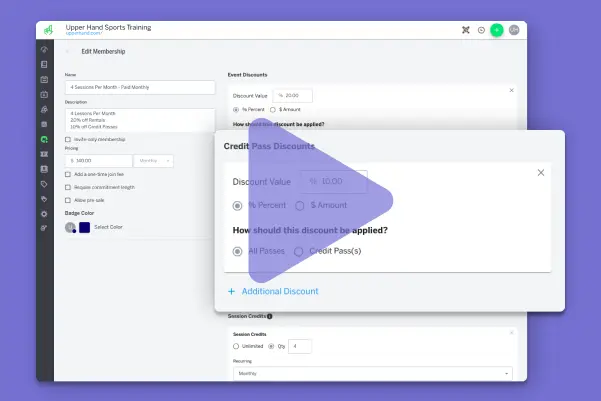Click the membership Name field
This screenshot has width=601, height=401.
coord(140,87)
